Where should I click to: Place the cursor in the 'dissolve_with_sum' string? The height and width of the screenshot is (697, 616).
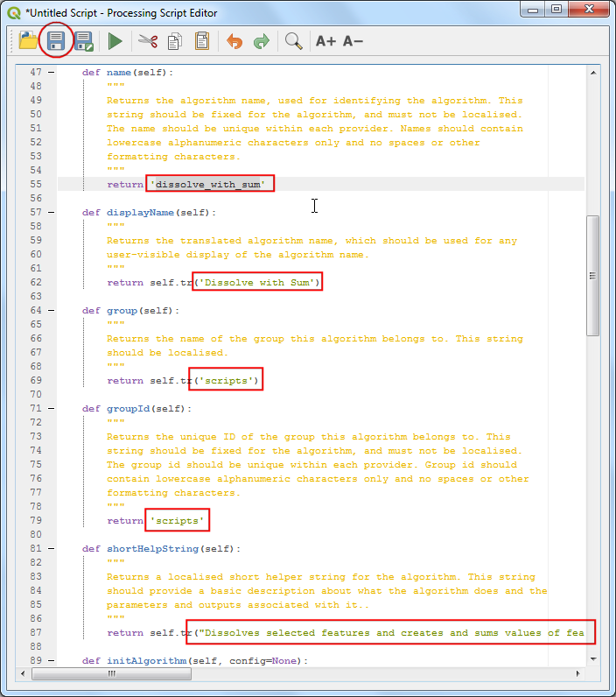pos(209,185)
